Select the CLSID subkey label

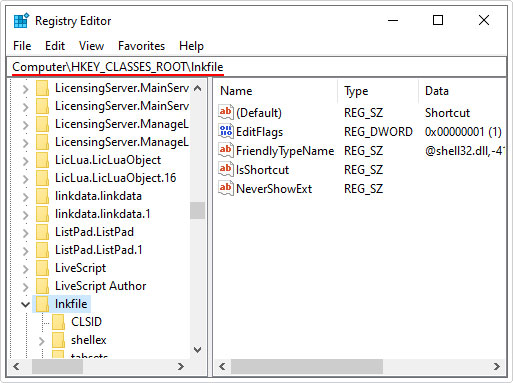pyautogui.click(x=86, y=322)
